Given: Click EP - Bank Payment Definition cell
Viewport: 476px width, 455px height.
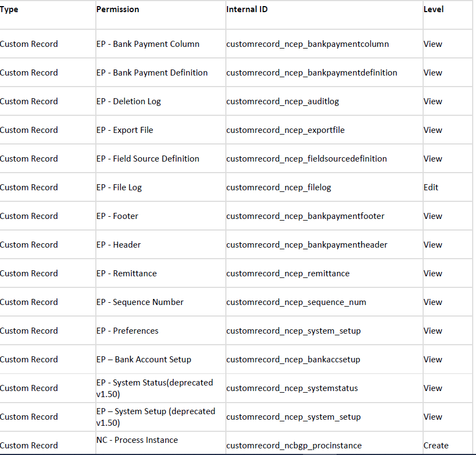Looking at the screenshot, I should pyautogui.click(x=152, y=73).
